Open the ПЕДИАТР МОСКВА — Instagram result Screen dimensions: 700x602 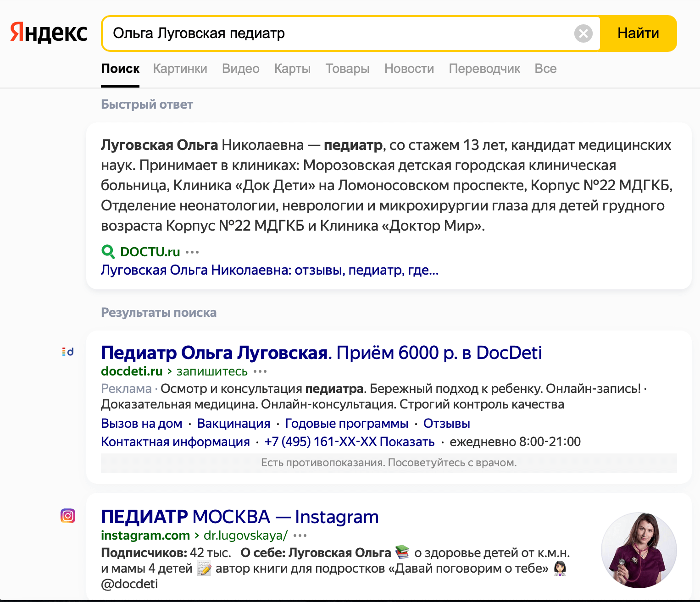240,517
